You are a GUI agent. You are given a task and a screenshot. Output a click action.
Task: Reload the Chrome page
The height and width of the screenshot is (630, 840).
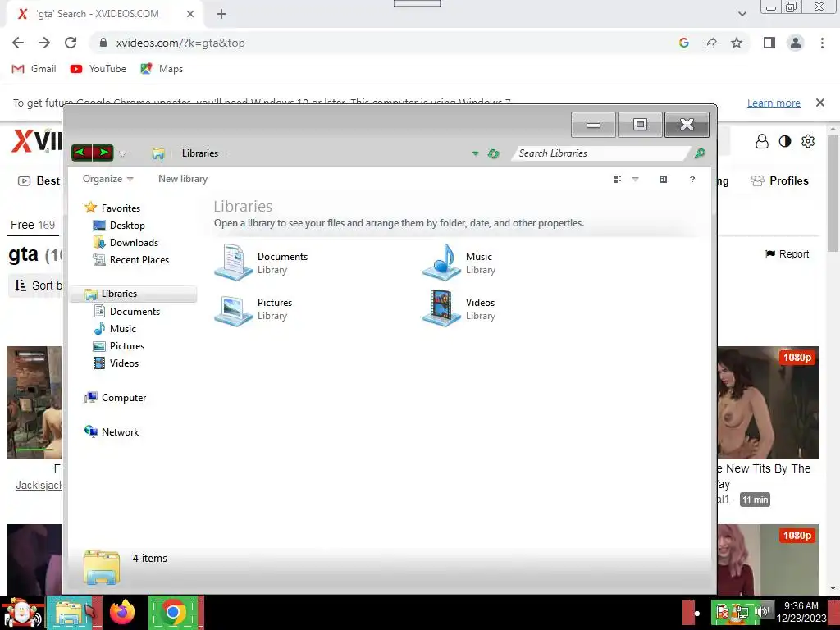pos(71,43)
